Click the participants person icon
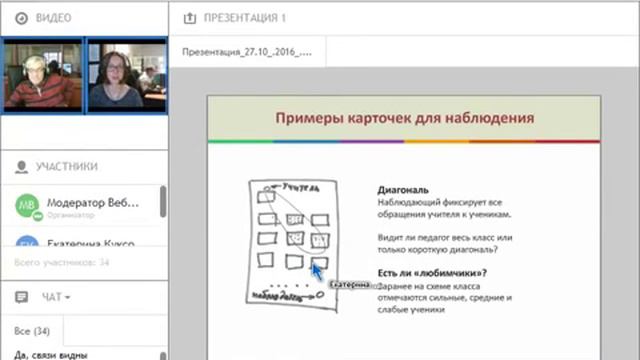The width and height of the screenshot is (640, 360). point(21,167)
